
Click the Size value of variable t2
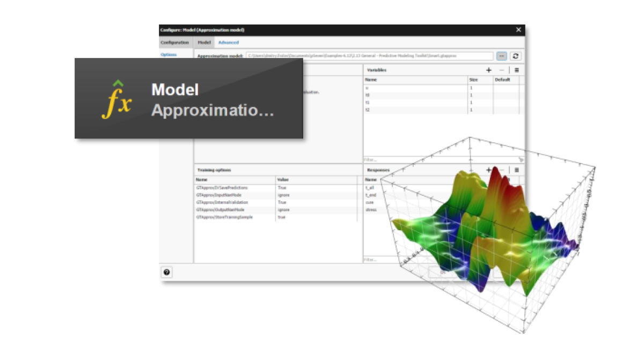pos(471,109)
